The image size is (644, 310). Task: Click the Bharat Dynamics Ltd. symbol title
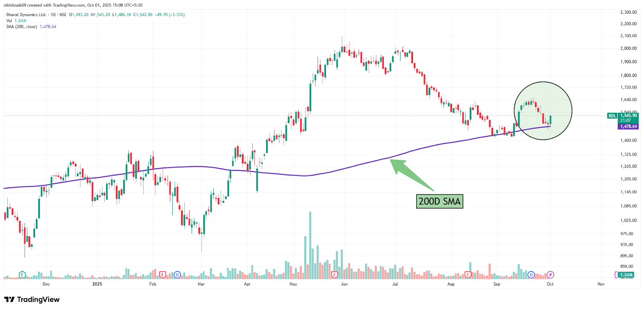[26, 14]
